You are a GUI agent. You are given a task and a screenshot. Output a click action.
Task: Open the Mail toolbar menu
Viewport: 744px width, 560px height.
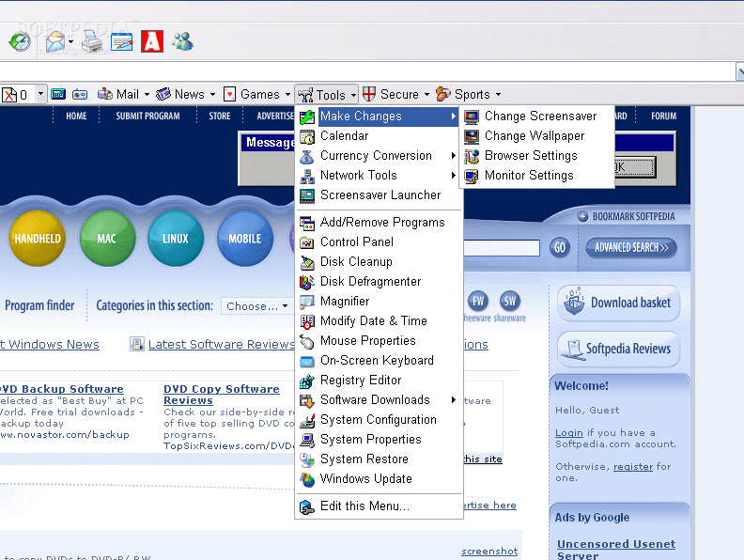(123, 94)
